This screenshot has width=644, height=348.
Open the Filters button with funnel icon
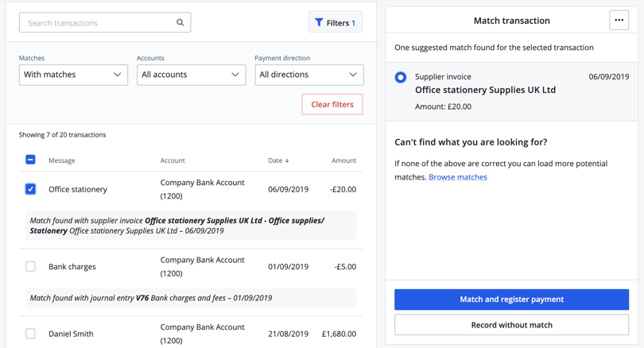[x=335, y=23]
